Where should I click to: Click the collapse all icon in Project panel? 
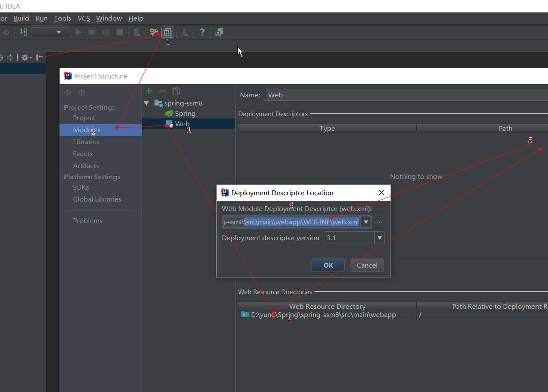click(x=10, y=57)
